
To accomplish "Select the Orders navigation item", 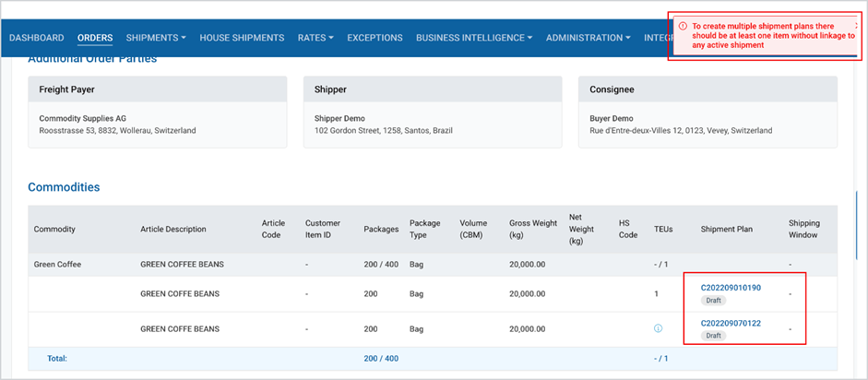I will click(95, 38).
